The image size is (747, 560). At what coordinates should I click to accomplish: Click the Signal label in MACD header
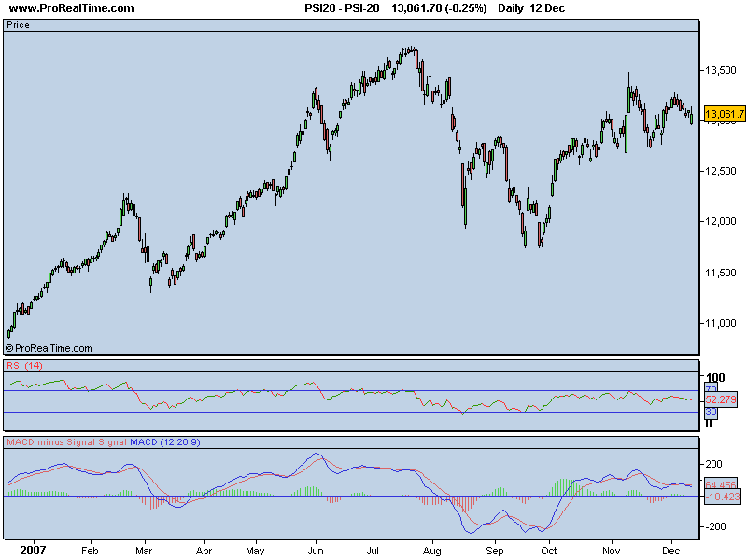[112, 442]
